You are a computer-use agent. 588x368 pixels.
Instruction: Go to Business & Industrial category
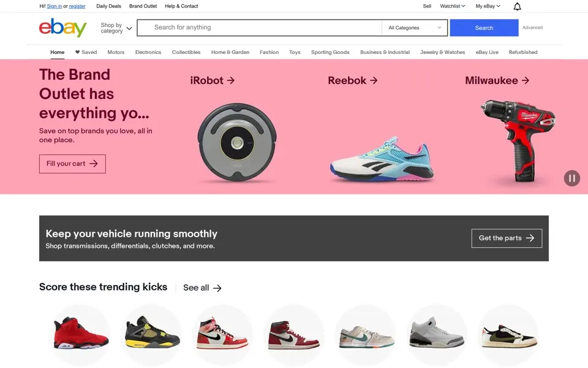[385, 52]
